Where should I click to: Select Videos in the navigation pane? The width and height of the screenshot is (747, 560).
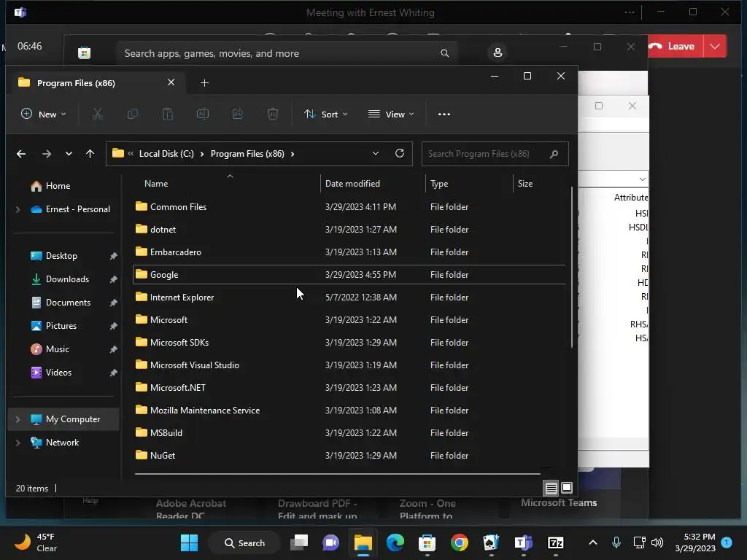pyautogui.click(x=58, y=373)
